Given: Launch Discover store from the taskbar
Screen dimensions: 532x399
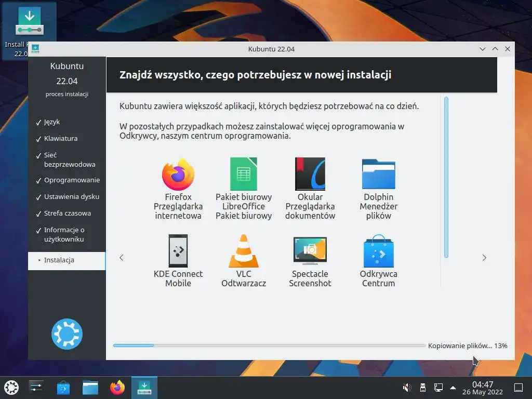Looking at the screenshot, I should pos(63,388).
